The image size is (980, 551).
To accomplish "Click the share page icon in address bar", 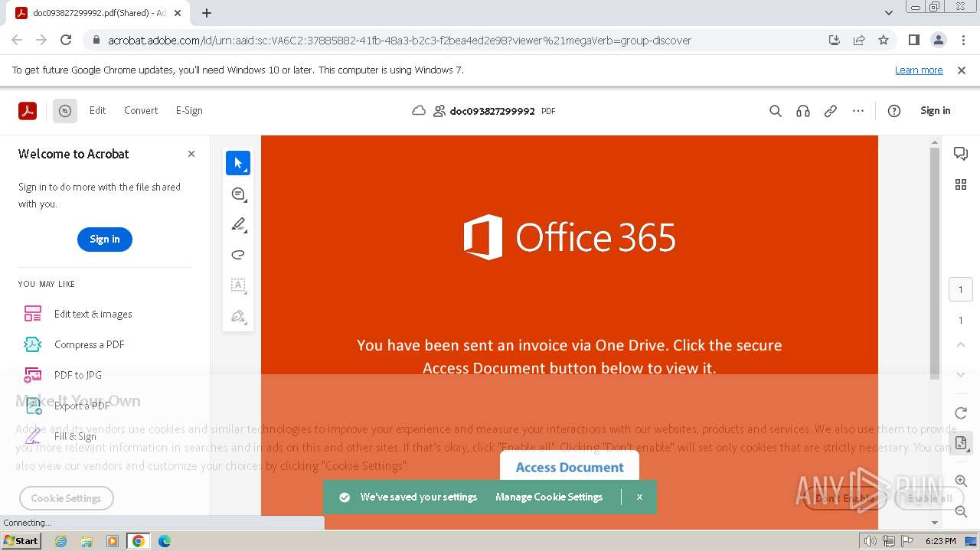I will (859, 40).
